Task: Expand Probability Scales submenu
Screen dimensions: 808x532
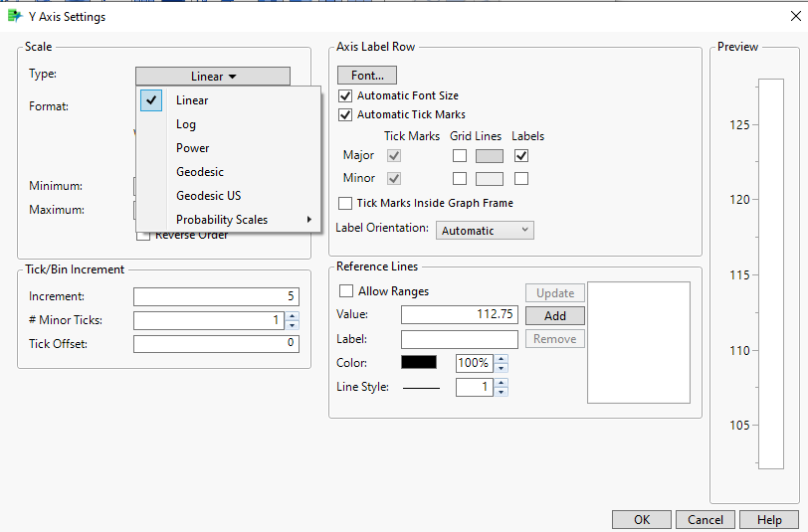Action: pyautogui.click(x=229, y=220)
